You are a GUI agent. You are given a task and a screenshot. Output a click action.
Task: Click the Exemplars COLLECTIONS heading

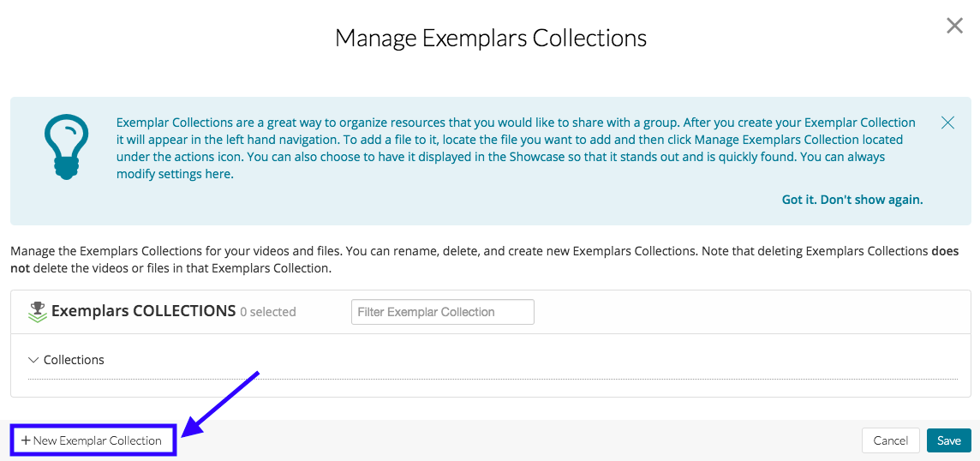[143, 311]
